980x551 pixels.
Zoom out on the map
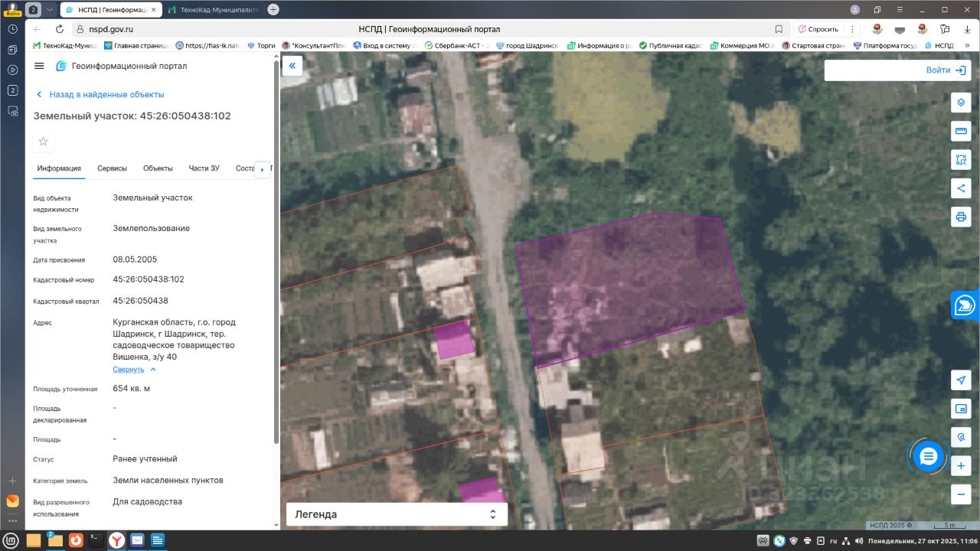coord(961,494)
